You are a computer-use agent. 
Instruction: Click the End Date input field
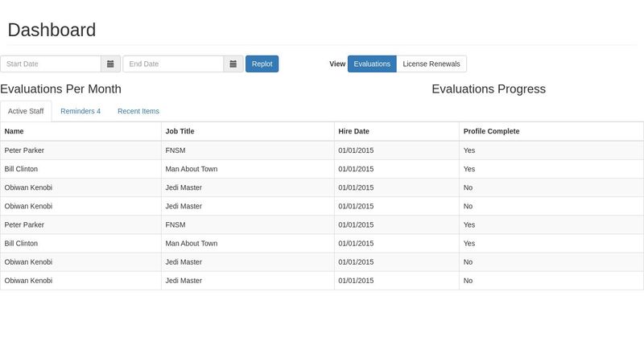pyautogui.click(x=173, y=64)
